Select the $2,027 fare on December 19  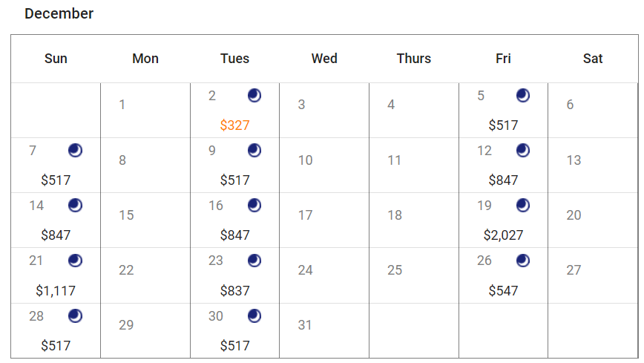tap(503, 235)
